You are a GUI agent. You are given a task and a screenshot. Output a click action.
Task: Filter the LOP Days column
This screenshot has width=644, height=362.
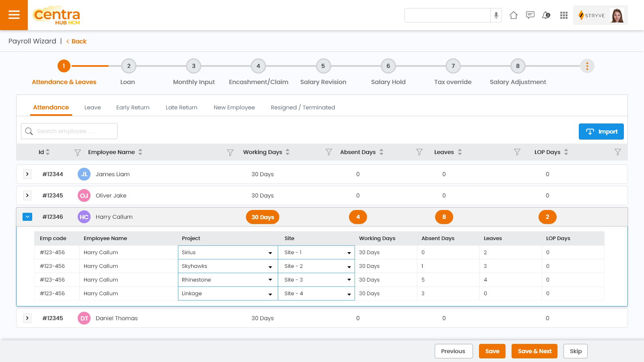(x=618, y=152)
